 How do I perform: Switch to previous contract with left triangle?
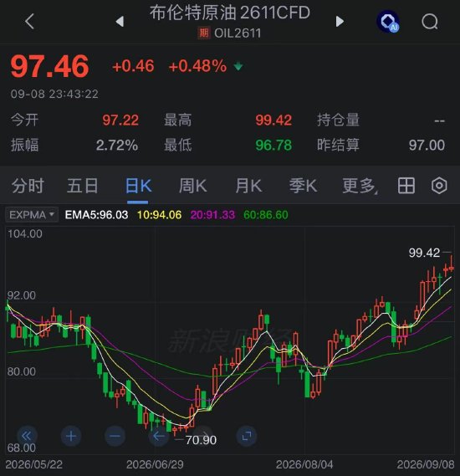[x=120, y=22]
